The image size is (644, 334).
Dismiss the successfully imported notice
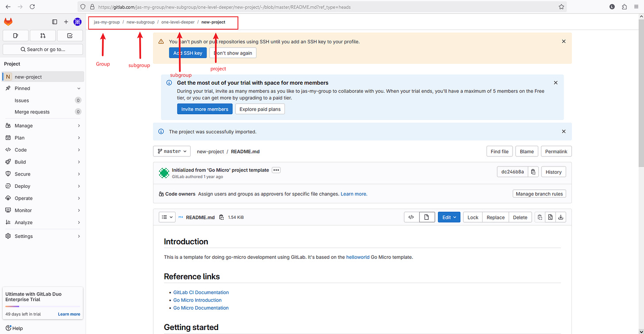point(563,132)
